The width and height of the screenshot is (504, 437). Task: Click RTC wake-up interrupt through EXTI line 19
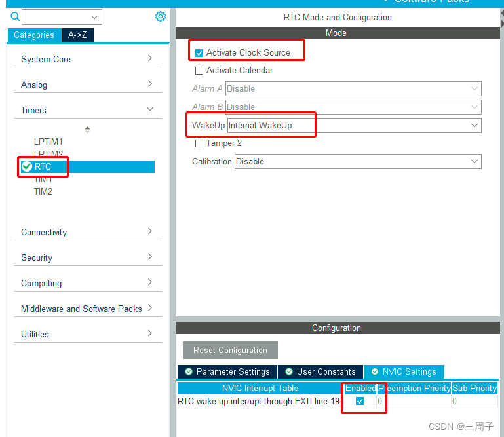click(258, 402)
